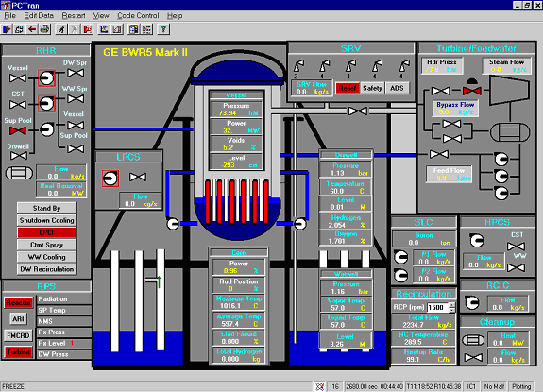Open the Restart menu
The height and width of the screenshot is (392, 543).
74,15
